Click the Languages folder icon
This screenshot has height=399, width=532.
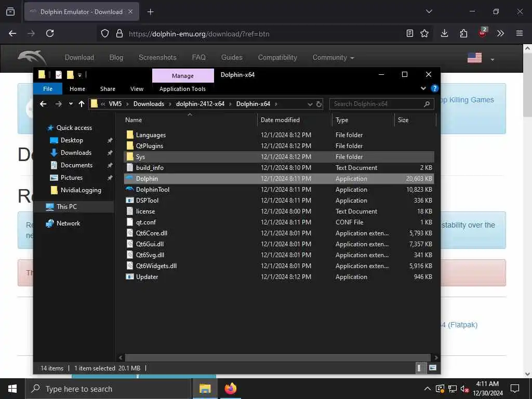129,135
